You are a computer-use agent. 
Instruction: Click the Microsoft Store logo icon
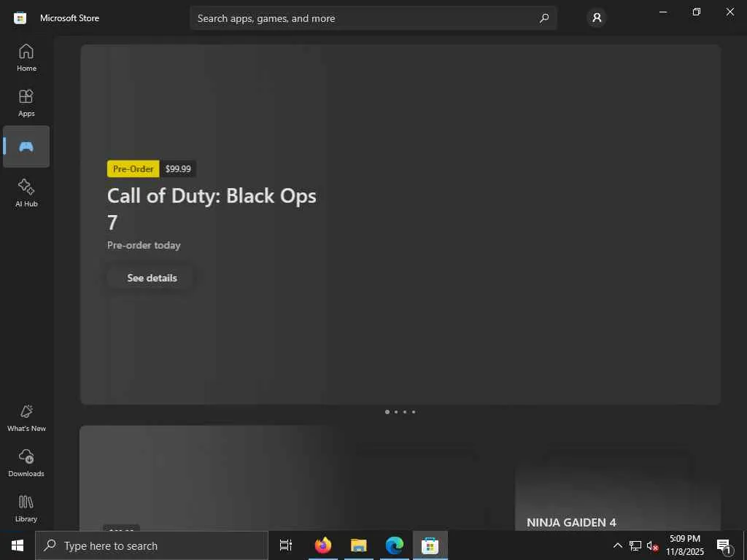[x=20, y=18]
